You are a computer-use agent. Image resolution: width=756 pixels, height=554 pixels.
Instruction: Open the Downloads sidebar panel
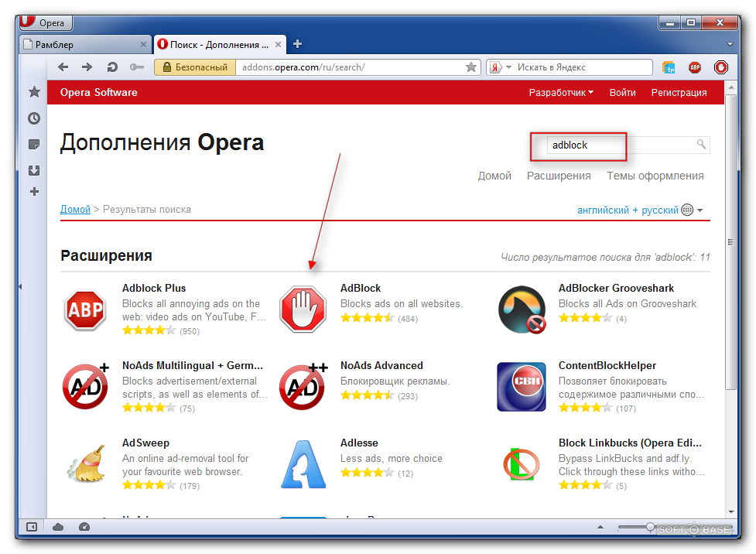34,170
